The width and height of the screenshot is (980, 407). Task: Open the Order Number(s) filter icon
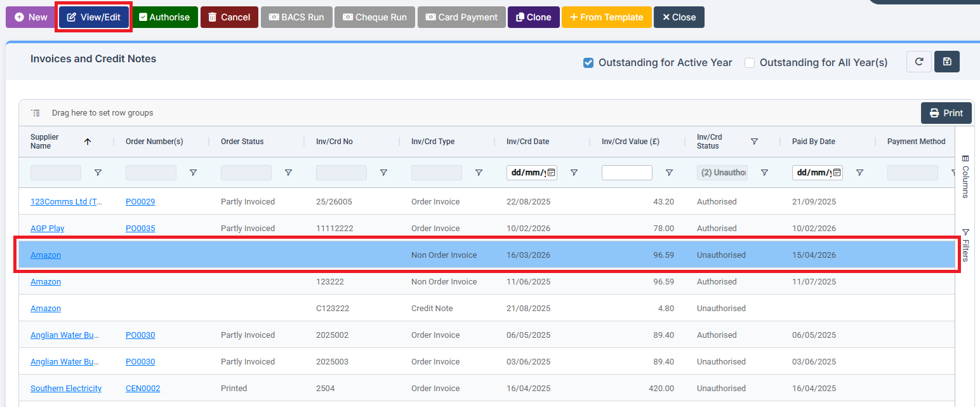point(193,173)
